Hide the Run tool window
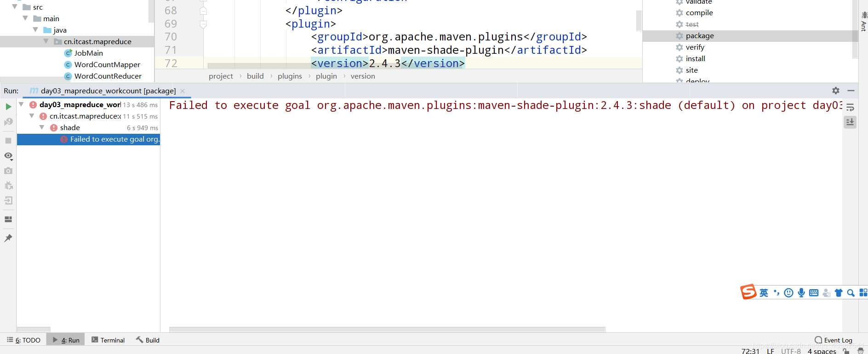 [851, 91]
